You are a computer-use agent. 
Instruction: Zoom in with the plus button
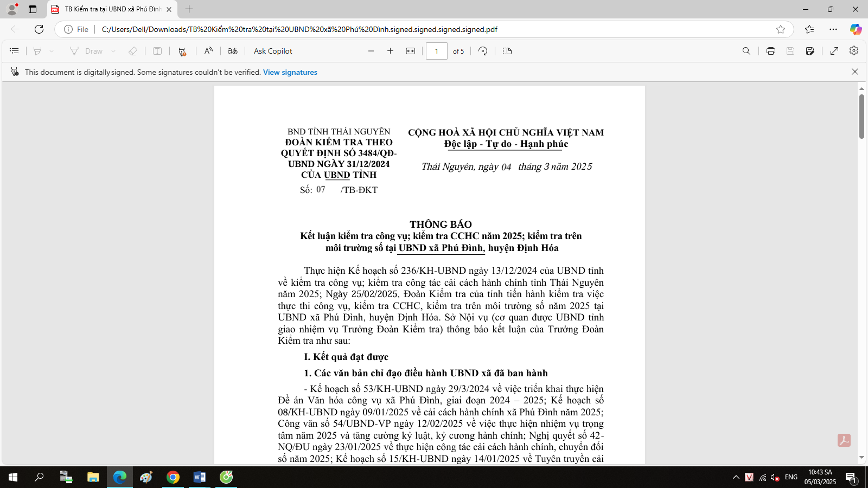[390, 51]
